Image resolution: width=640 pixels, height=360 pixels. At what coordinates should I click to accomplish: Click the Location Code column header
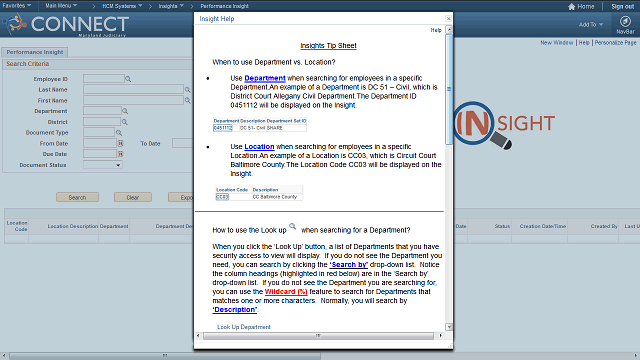point(17,226)
